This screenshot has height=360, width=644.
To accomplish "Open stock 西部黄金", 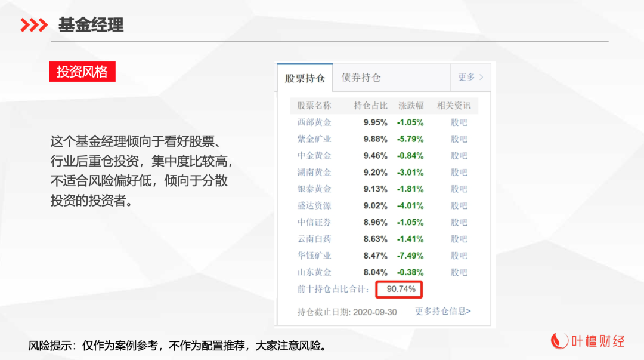I will (314, 122).
